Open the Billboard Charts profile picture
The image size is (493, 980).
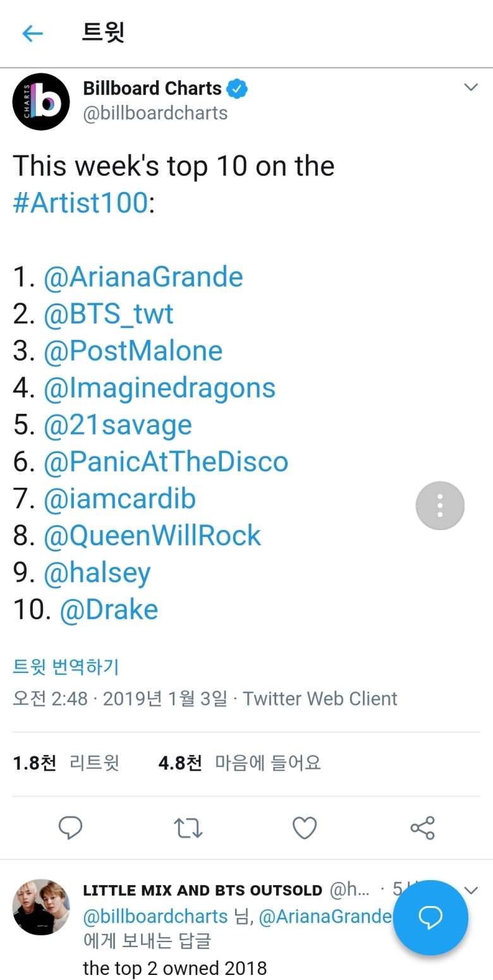(41, 102)
